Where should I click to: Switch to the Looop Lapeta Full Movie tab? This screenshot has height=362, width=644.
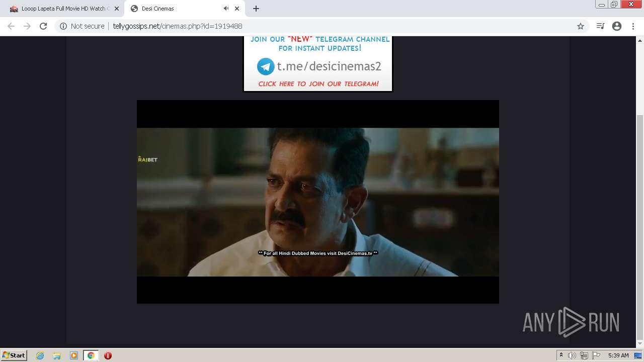(63, 9)
